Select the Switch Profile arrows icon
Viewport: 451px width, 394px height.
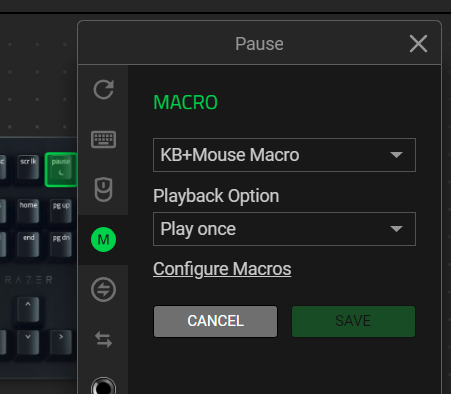pos(104,339)
